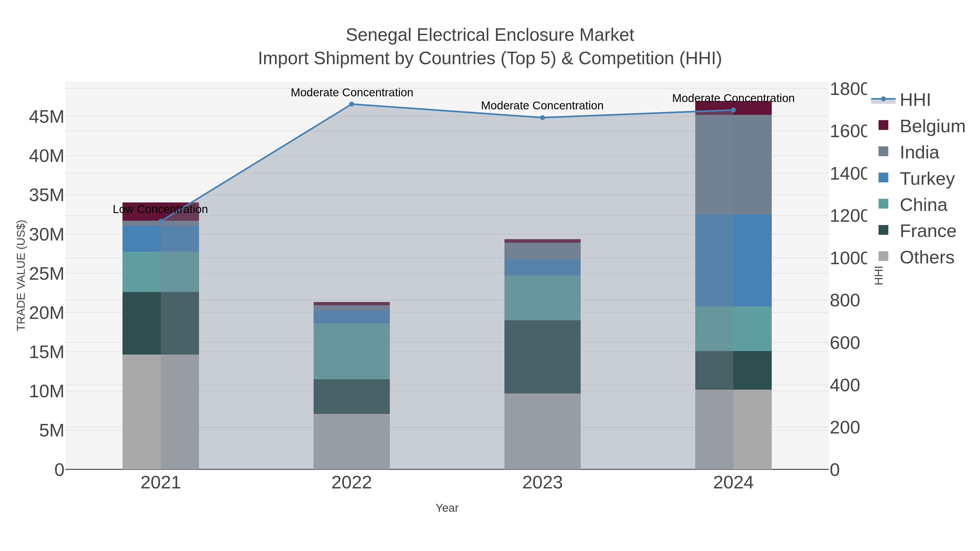Select the 2021 France bar segment
Image resolution: width=980 pixels, height=551 pixels.
tap(161, 323)
